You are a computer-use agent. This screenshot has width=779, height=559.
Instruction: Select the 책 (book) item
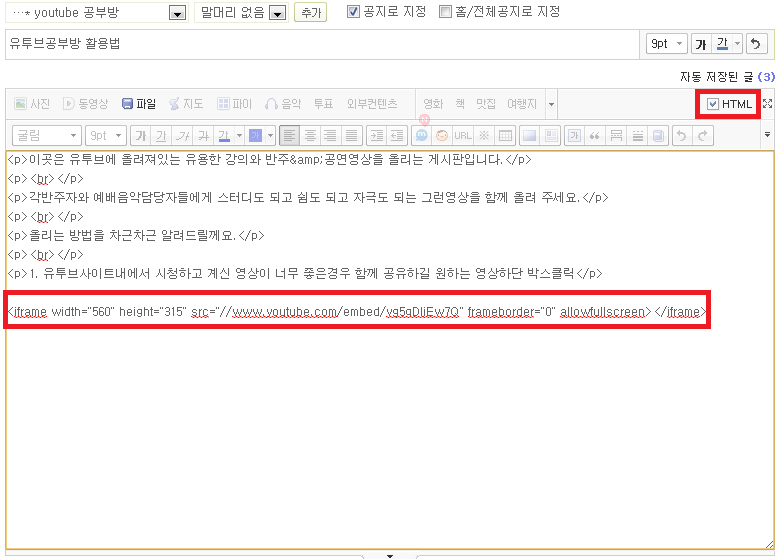click(460, 104)
